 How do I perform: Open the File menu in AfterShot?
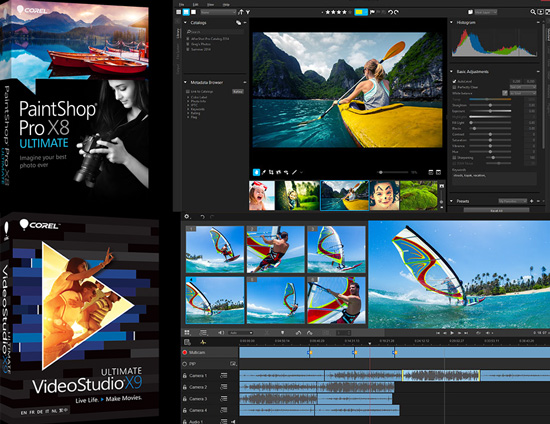pos(182,5)
